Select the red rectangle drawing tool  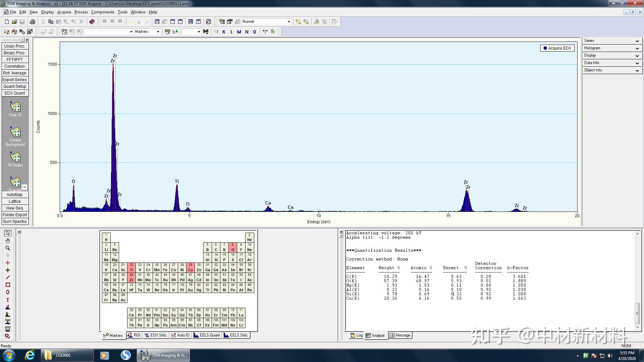[x=8, y=285]
